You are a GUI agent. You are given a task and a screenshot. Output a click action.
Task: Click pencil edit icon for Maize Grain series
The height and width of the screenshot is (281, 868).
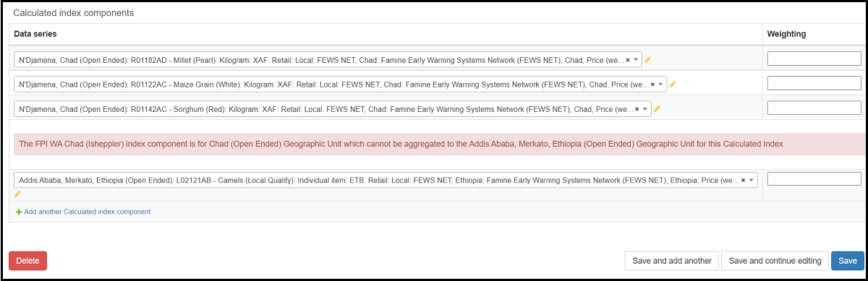672,85
